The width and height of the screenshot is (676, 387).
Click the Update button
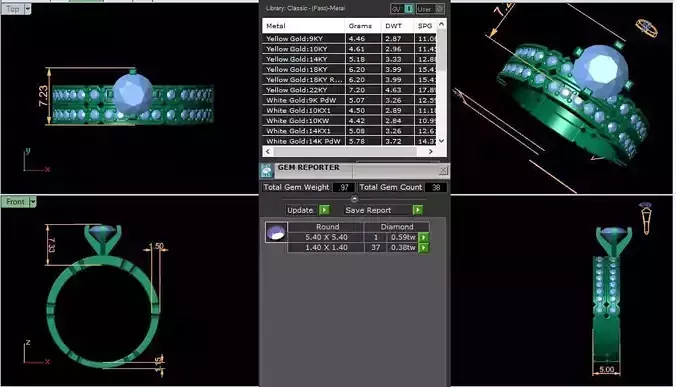pos(300,210)
